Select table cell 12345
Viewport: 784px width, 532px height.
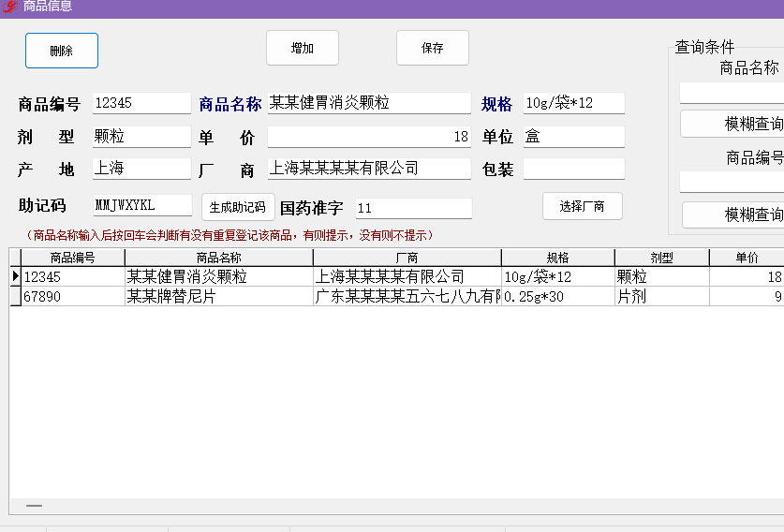pos(73,276)
